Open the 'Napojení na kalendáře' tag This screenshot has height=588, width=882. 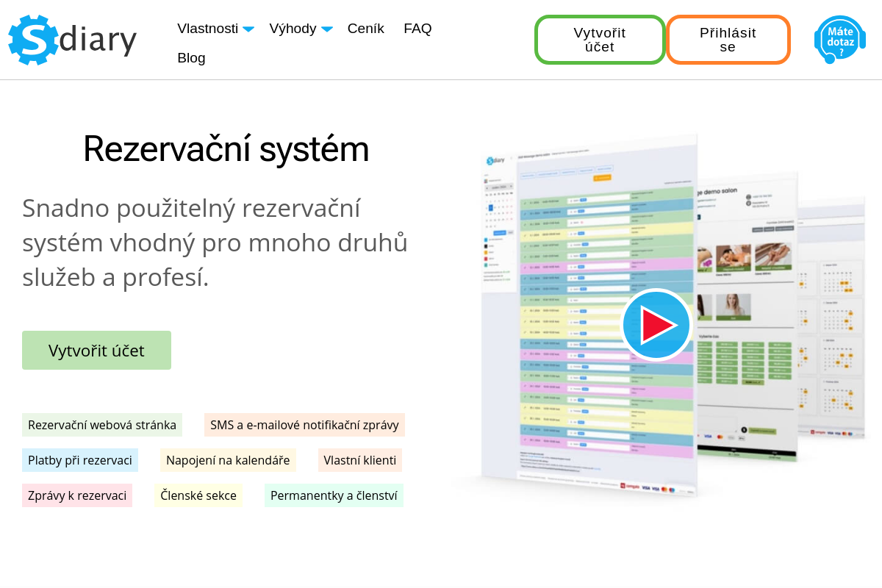[x=228, y=460]
